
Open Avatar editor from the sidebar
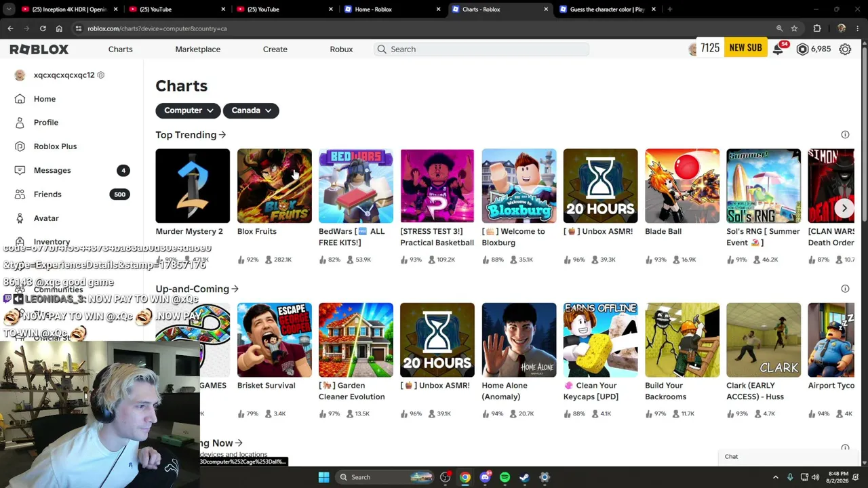(x=46, y=218)
